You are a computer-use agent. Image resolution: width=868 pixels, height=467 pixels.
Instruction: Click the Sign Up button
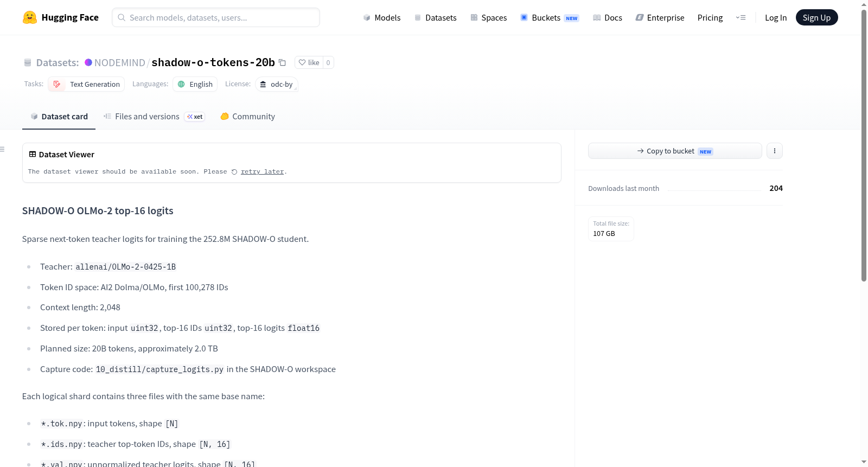click(817, 17)
